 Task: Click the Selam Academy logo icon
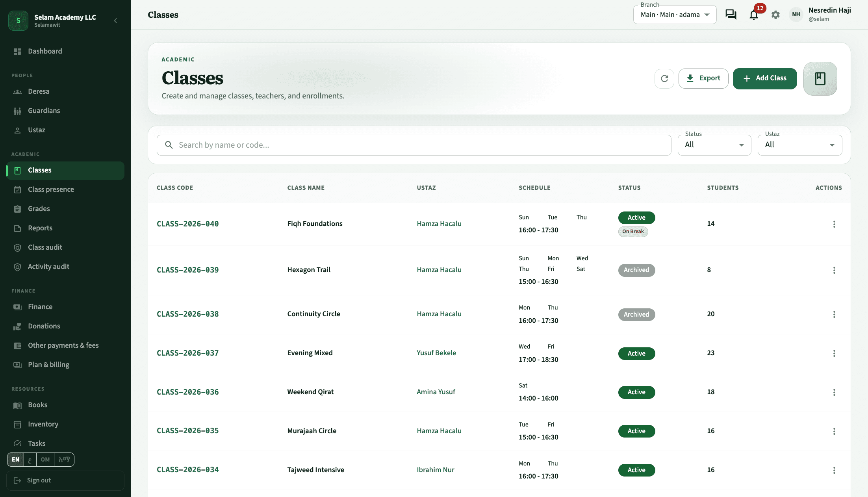[x=18, y=20]
